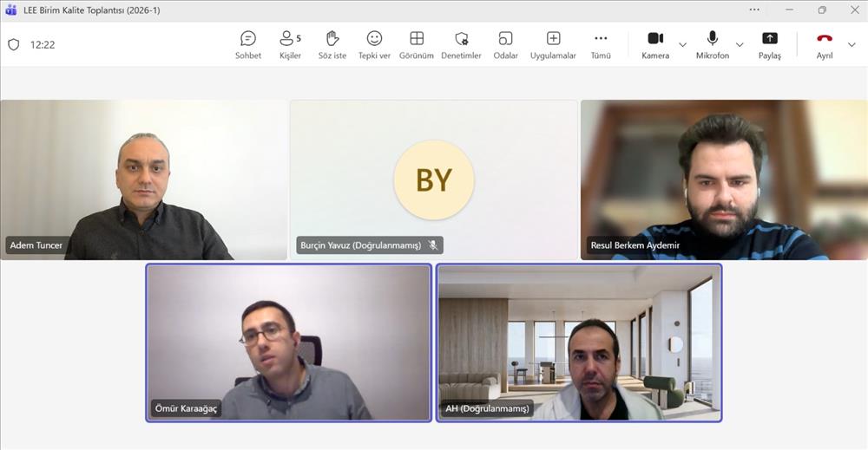Viewport: 868px width, 450px height.
Task: Open dropdown next to Ayrıl
Action: pos(852,45)
